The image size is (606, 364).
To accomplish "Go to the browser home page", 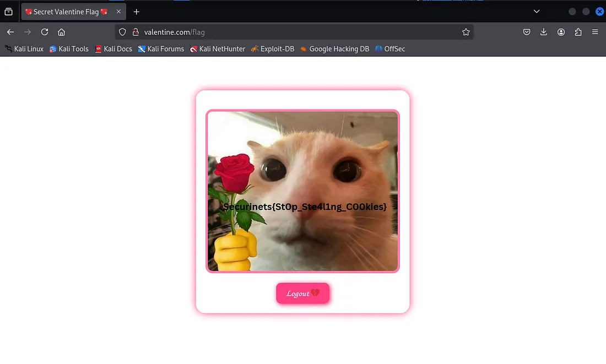I will pyautogui.click(x=62, y=32).
